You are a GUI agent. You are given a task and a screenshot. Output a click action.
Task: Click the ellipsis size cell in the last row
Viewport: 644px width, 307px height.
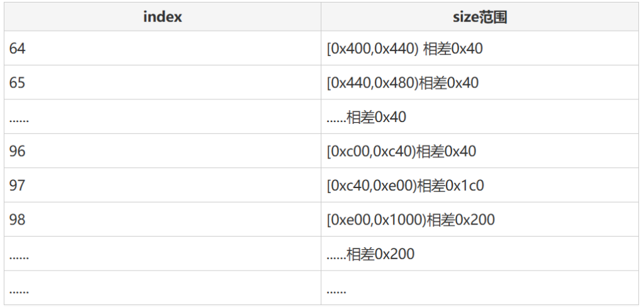coord(336,289)
